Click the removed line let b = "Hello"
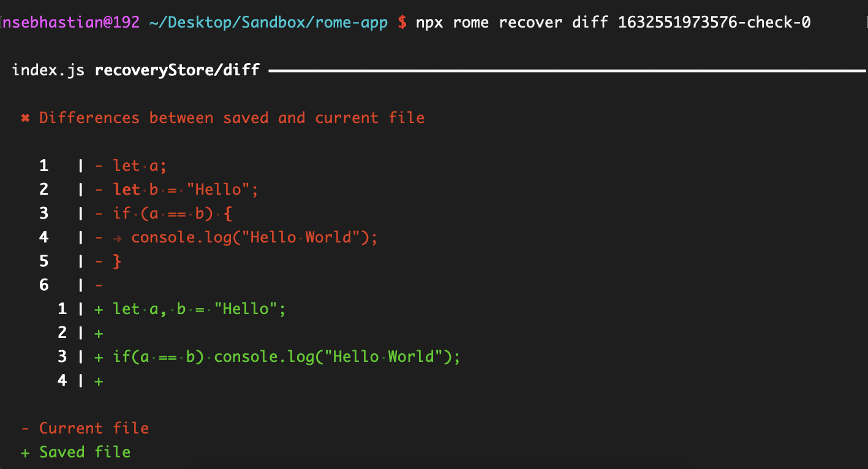Viewport: 868px width, 469px height. click(186, 190)
